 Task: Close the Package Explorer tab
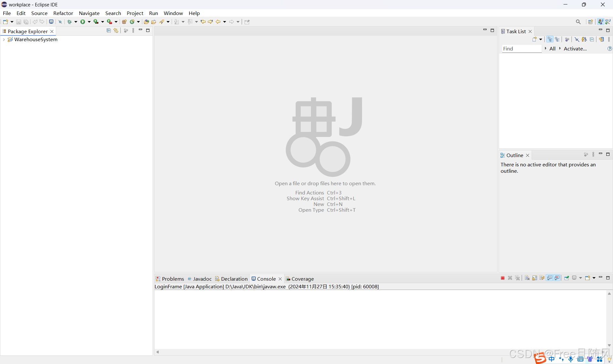(52, 31)
